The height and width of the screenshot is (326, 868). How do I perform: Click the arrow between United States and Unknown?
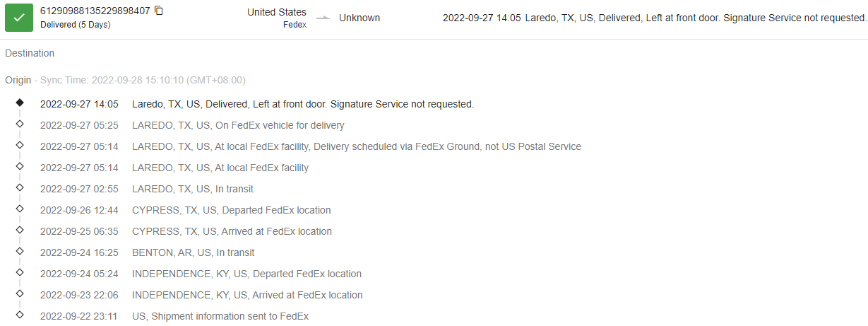[323, 18]
